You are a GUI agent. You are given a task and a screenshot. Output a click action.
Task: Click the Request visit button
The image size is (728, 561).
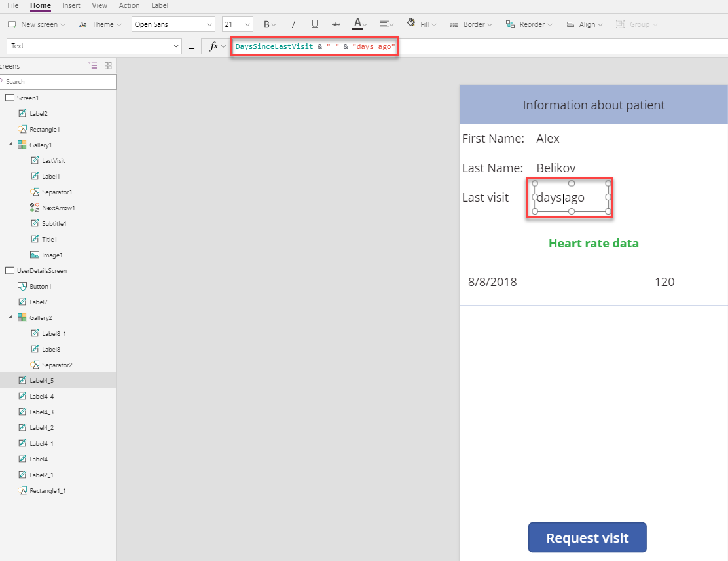coord(587,538)
